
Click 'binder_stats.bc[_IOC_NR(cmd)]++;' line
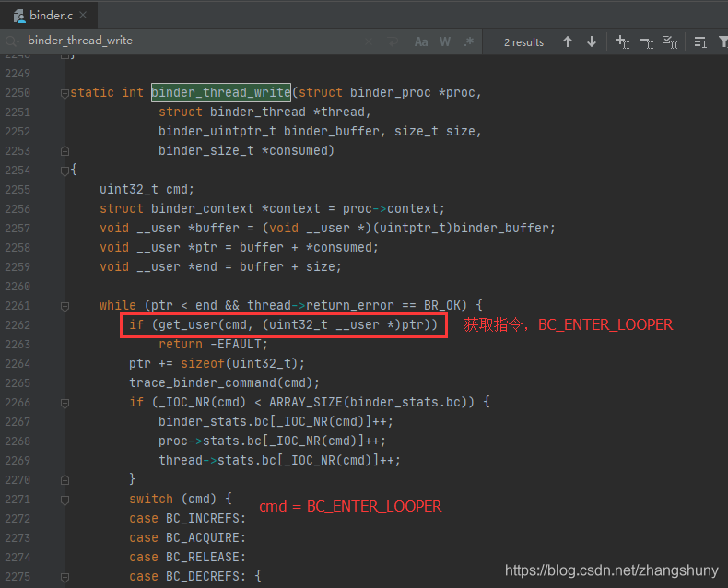[x=276, y=422]
